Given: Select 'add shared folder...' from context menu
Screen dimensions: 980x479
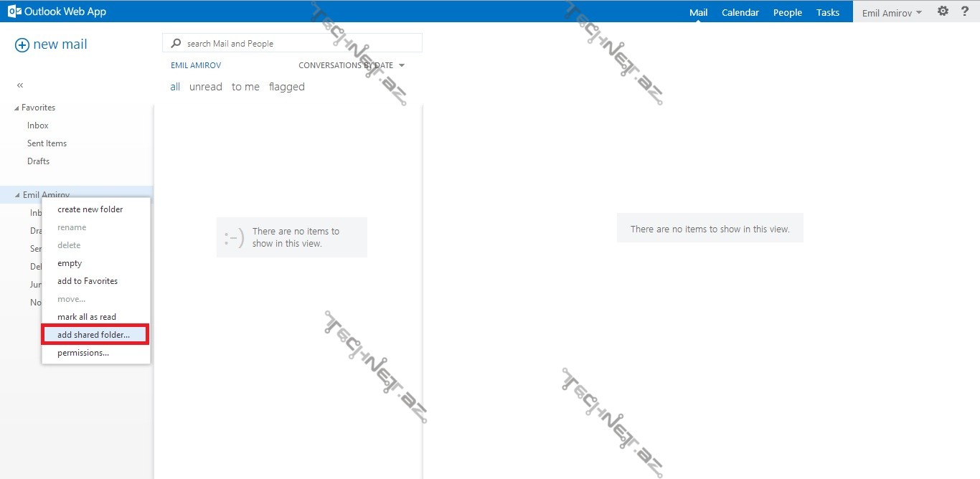Looking at the screenshot, I should 94,335.
